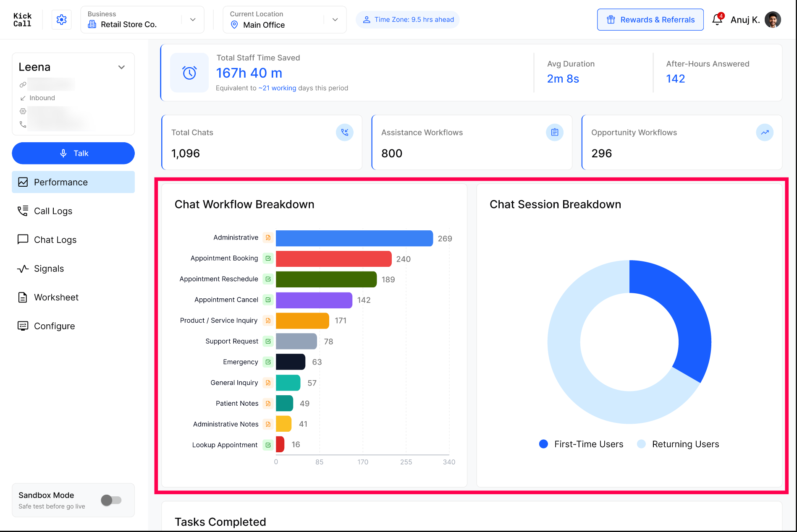The height and width of the screenshot is (532, 797).
Task: Open the Business Retail Store Co. dropdown
Action: pos(142,20)
